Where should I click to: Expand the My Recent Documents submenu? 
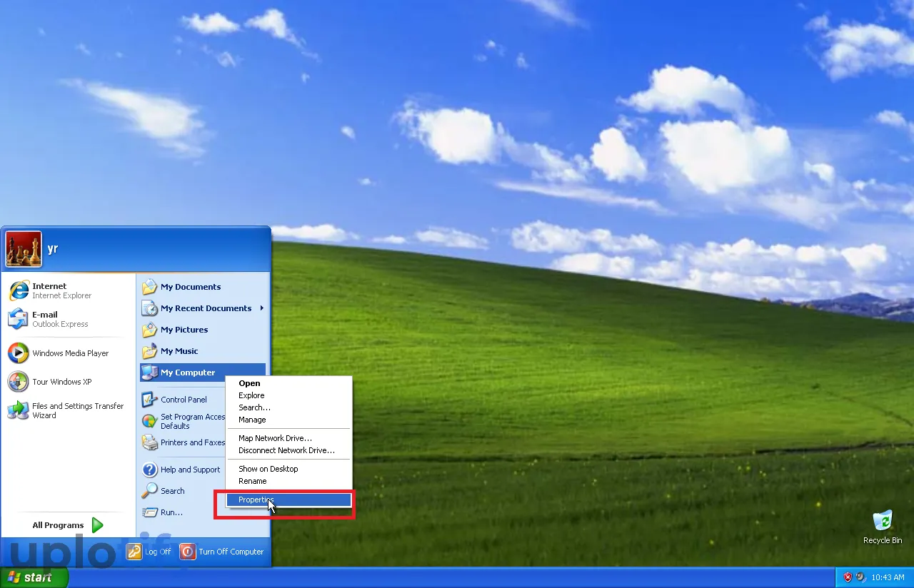(206, 308)
